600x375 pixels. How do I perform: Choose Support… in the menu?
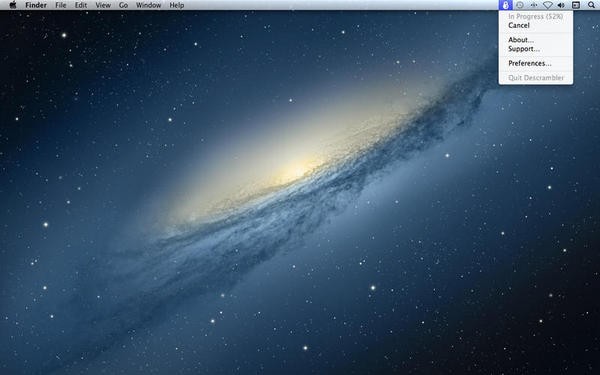coord(524,49)
